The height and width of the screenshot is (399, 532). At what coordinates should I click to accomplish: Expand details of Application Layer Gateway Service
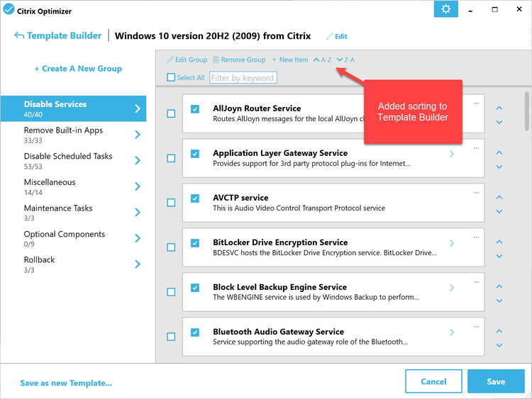452,154
